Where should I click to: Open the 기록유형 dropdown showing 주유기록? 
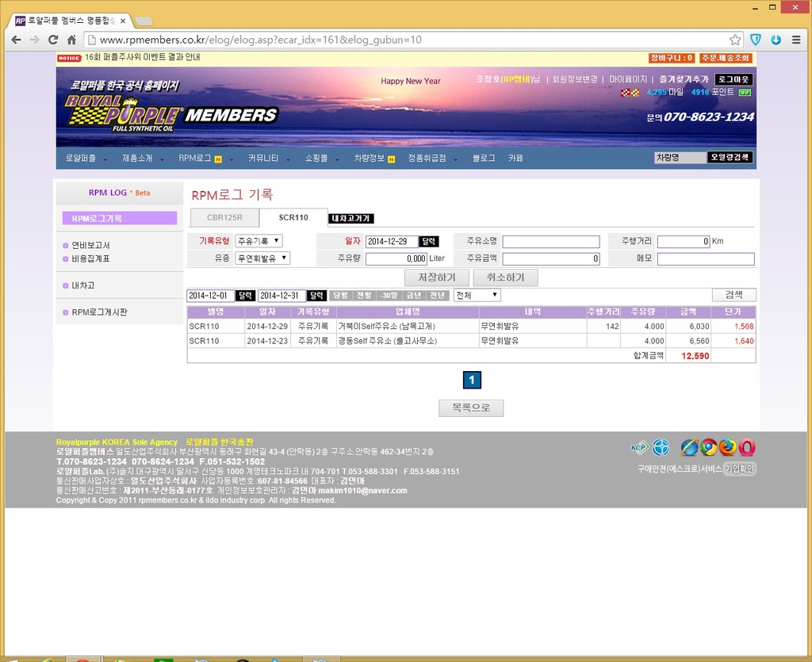click(x=259, y=241)
